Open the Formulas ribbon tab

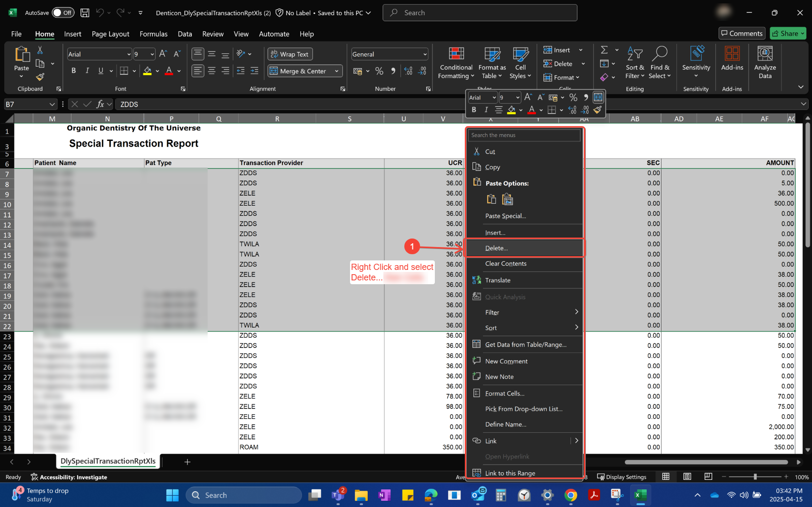pyautogui.click(x=153, y=34)
